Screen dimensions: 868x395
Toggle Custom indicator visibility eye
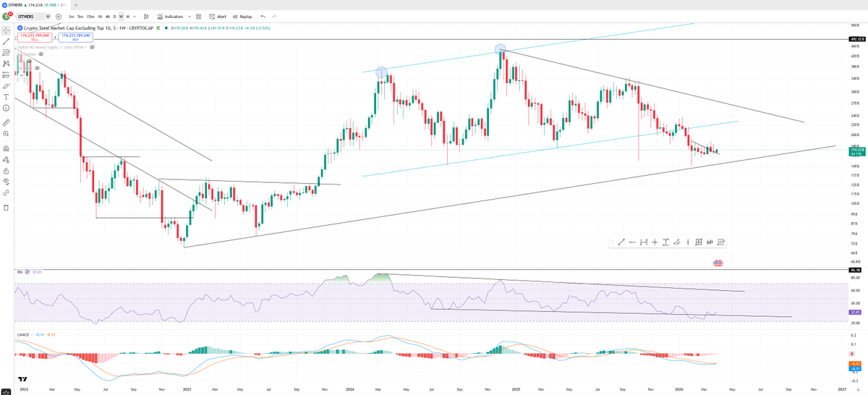(41, 54)
